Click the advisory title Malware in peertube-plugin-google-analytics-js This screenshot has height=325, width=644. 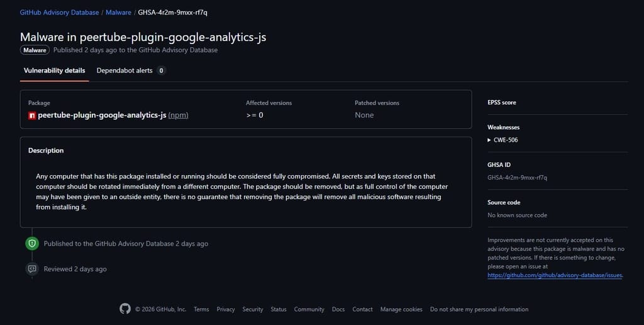143,37
